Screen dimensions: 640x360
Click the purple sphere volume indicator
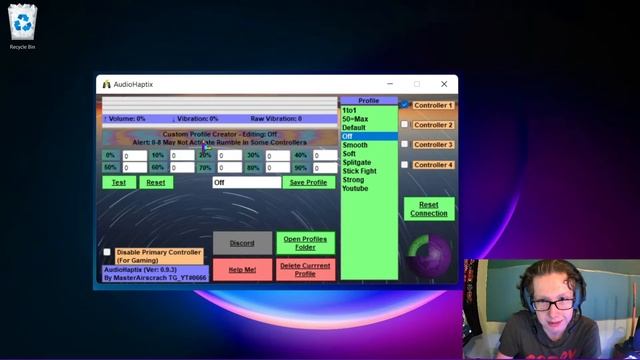(x=429, y=255)
